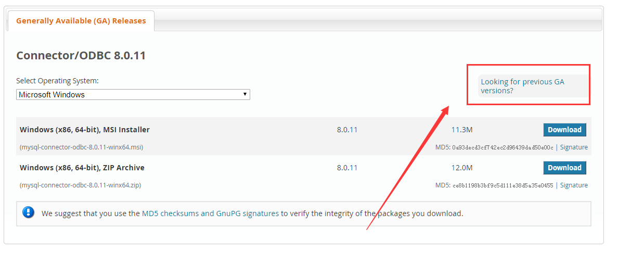Click version 8.0.11 in ZIP Archive row
This screenshot has height=264, width=644.
click(347, 168)
